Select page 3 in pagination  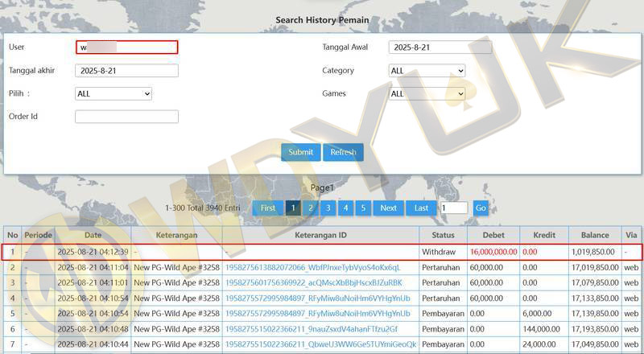click(328, 208)
